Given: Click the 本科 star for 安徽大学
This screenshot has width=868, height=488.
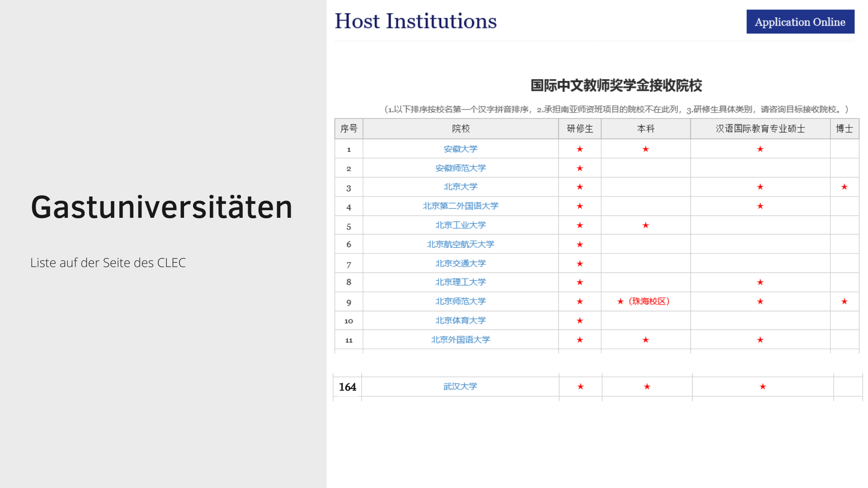Looking at the screenshot, I should coord(646,149).
